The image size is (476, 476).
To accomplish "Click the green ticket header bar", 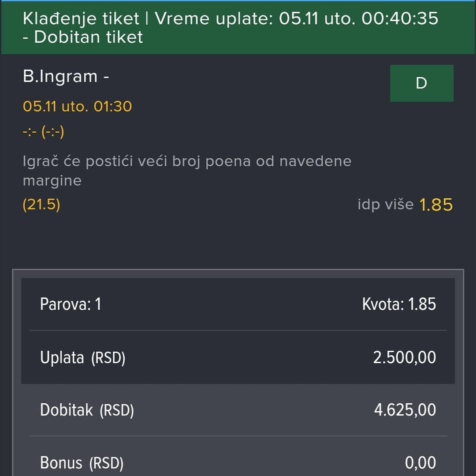I will [x=238, y=28].
